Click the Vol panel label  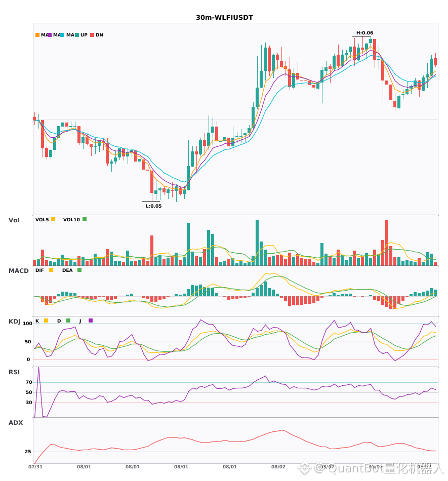click(x=14, y=220)
